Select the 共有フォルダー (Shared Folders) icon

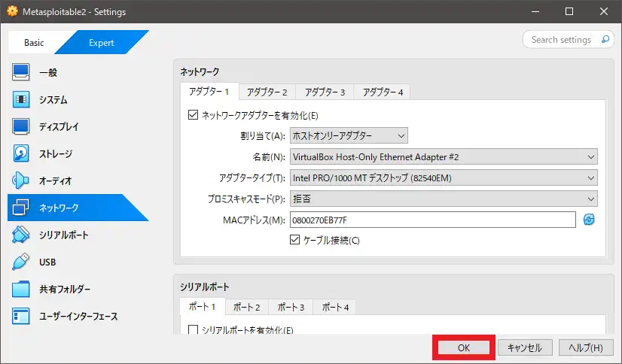coord(21,290)
